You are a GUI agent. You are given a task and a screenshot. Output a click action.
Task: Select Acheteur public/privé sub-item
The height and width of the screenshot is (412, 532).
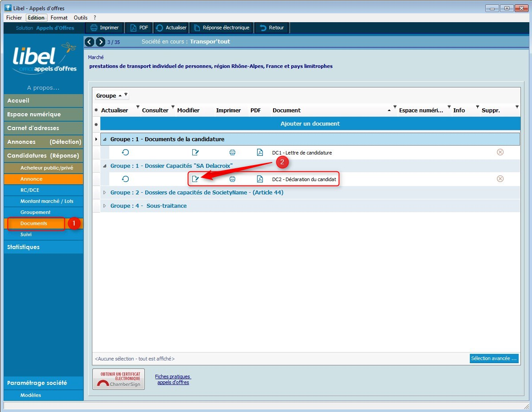click(x=44, y=168)
